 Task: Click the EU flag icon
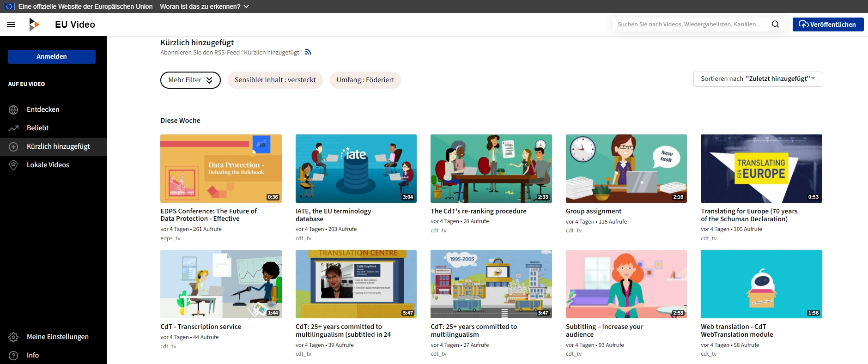(9, 6)
